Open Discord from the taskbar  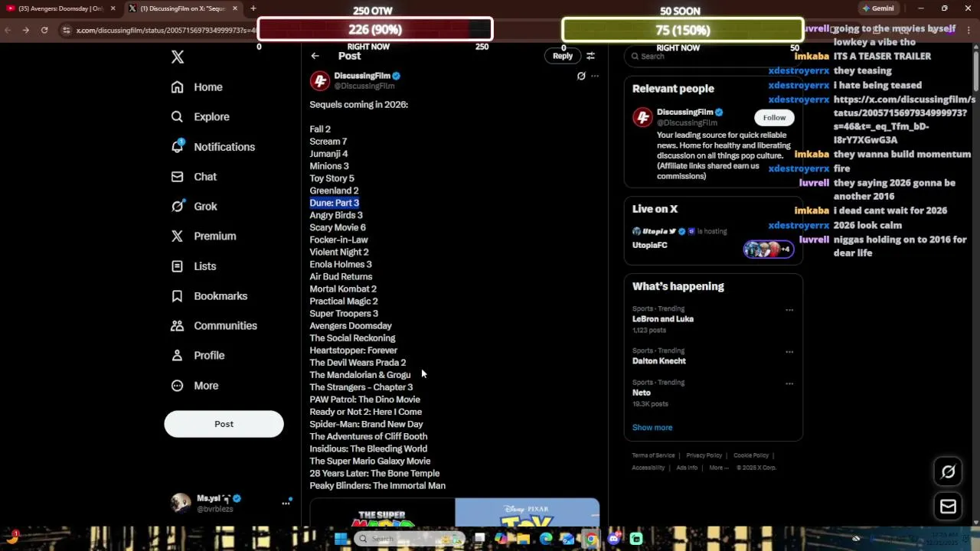click(614, 539)
